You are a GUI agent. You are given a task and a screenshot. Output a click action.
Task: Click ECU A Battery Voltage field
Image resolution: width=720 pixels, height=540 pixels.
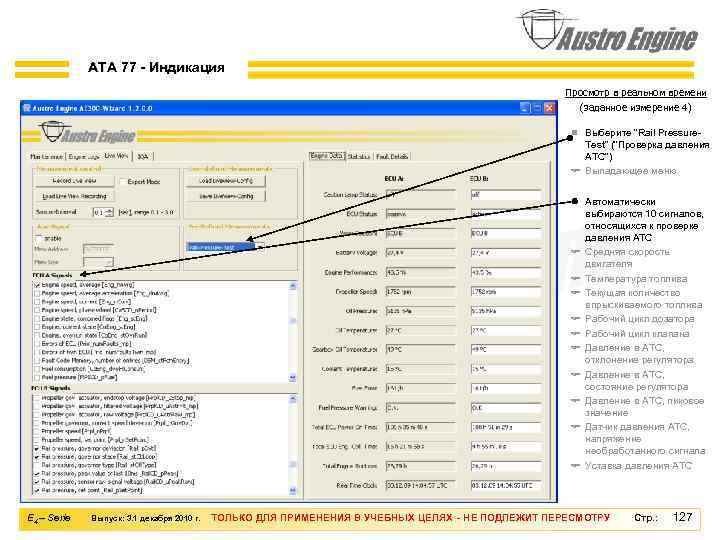click(x=421, y=253)
